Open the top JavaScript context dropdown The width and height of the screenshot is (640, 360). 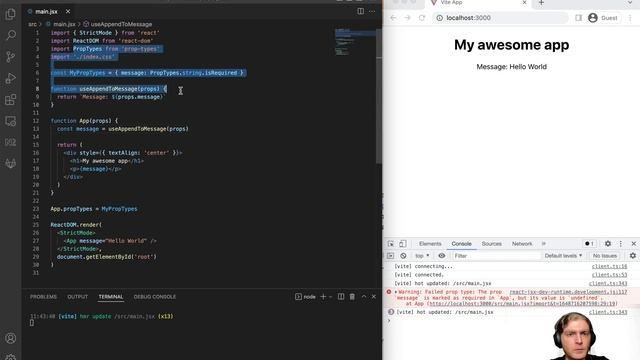(x=422, y=256)
